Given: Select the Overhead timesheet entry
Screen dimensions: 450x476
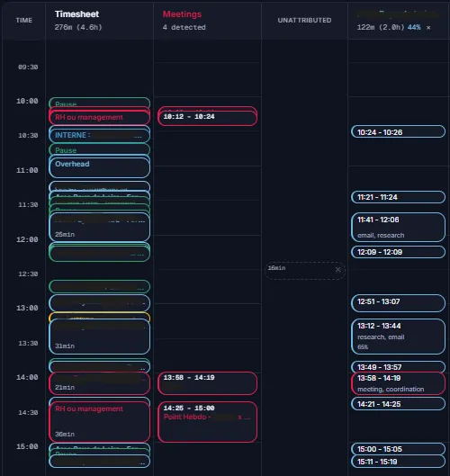Looking at the screenshot, I should (99, 167).
